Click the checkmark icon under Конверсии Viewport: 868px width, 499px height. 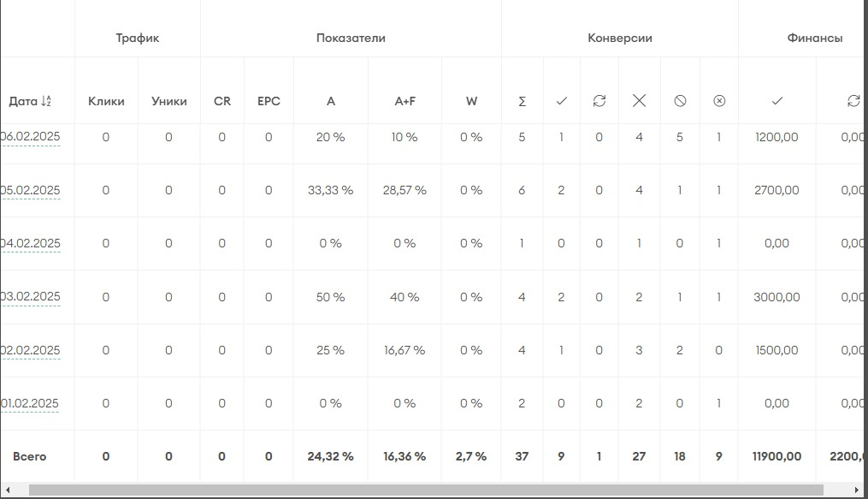click(x=561, y=101)
